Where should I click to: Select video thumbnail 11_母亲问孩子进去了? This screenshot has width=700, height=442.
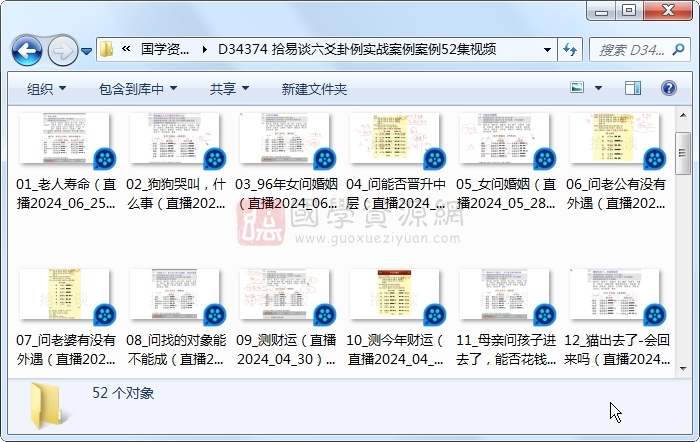(504, 295)
